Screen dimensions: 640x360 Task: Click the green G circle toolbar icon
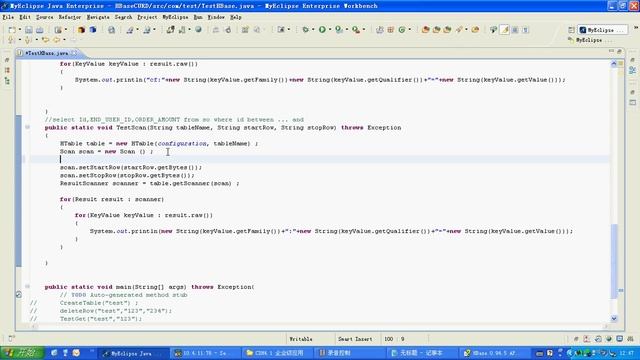[x=402, y=29]
